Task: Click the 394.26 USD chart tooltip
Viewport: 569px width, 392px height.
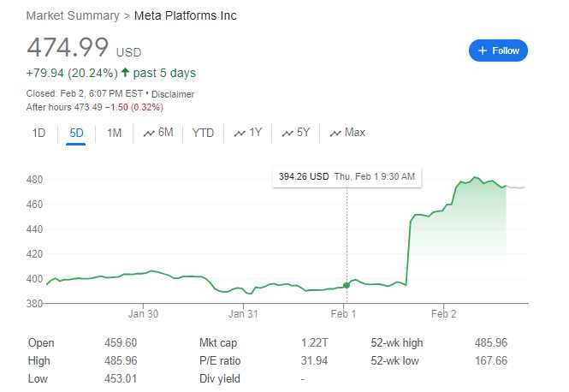Action: [x=347, y=176]
